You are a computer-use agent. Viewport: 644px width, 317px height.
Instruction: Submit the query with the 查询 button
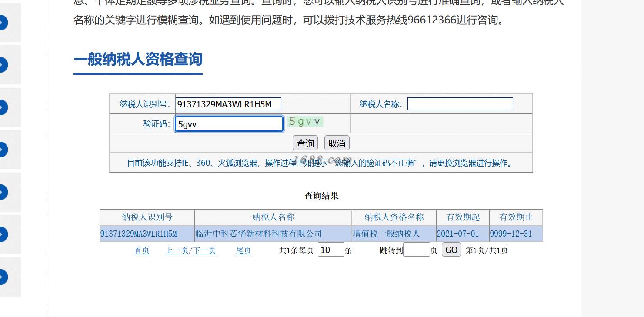coord(305,143)
